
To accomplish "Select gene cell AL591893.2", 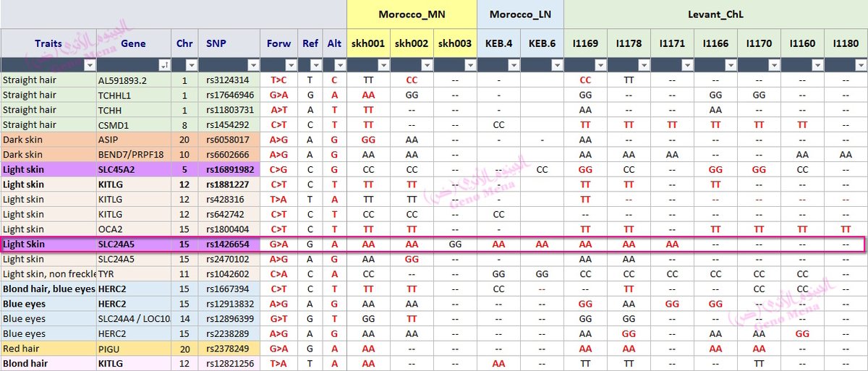I will pos(133,80).
